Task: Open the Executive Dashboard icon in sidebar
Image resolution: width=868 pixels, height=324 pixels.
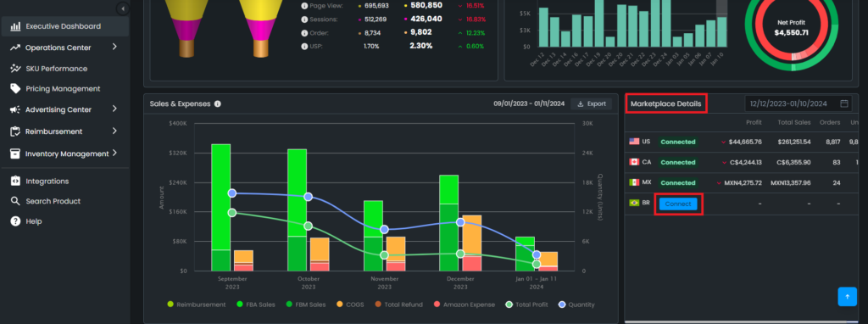Action: pos(15,26)
